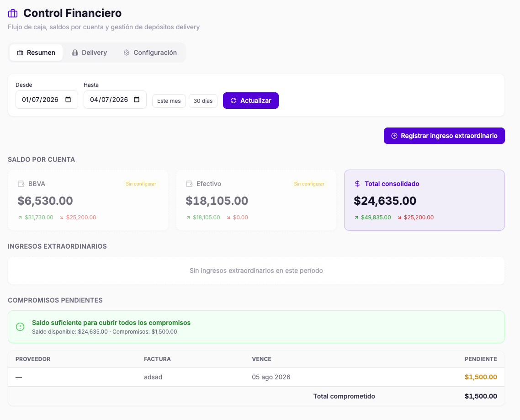
Task: Click BBVA Sin configurar badge
Action: 141,184
